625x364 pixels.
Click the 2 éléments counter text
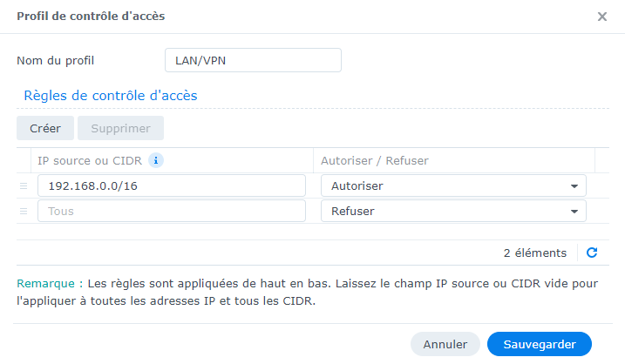[x=534, y=253]
